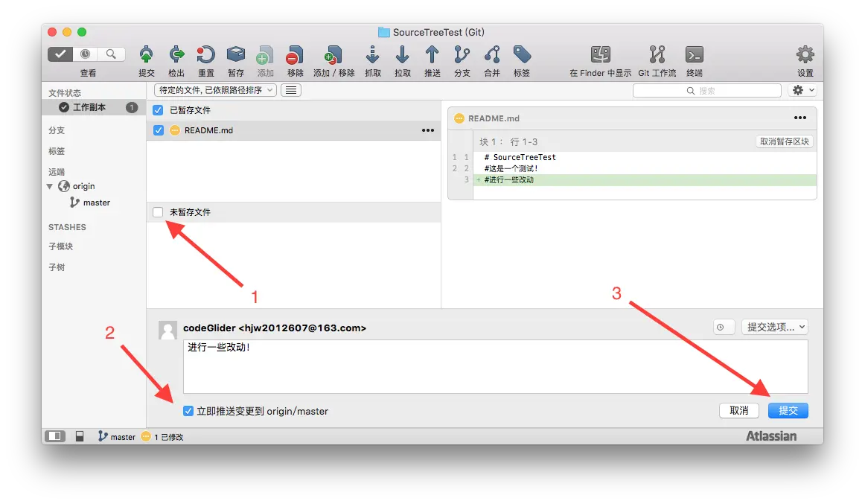Click the # SourceTreeTest diff line
Image resolution: width=865 pixels, height=504 pixels.
click(520, 157)
